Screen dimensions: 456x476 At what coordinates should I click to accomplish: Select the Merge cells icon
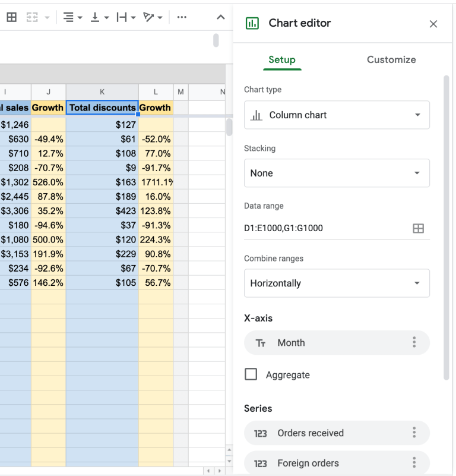tap(33, 17)
